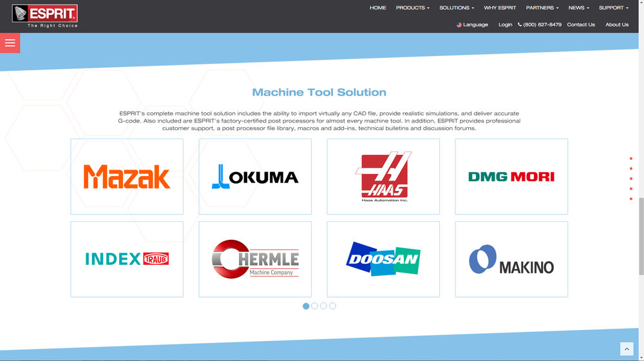Viewport: 644px width, 361px height.
Task: Jump to second section via red side dot
Action: [631, 169]
